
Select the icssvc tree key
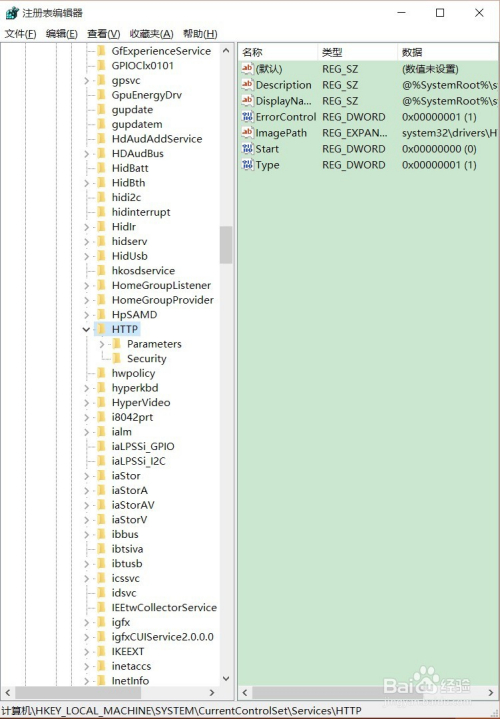(125, 578)
